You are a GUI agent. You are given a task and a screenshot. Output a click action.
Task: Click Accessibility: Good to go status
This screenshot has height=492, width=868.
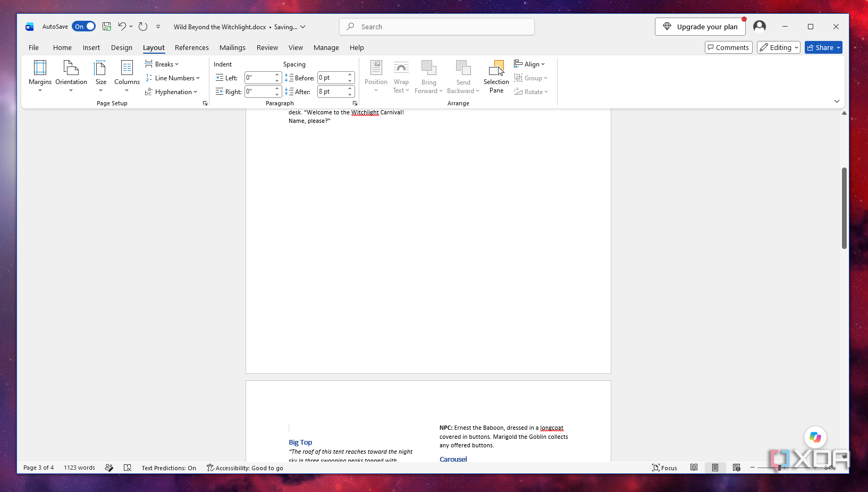245,468
